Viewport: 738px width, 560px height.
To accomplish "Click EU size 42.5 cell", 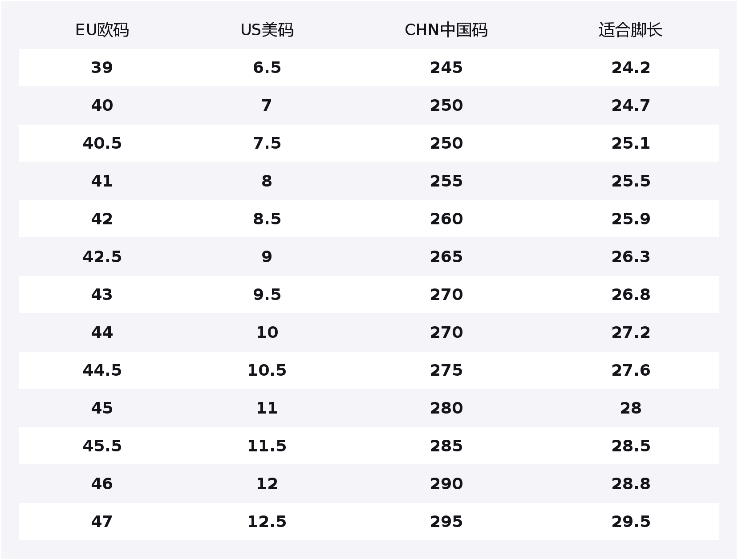I will tap(102, 257).
